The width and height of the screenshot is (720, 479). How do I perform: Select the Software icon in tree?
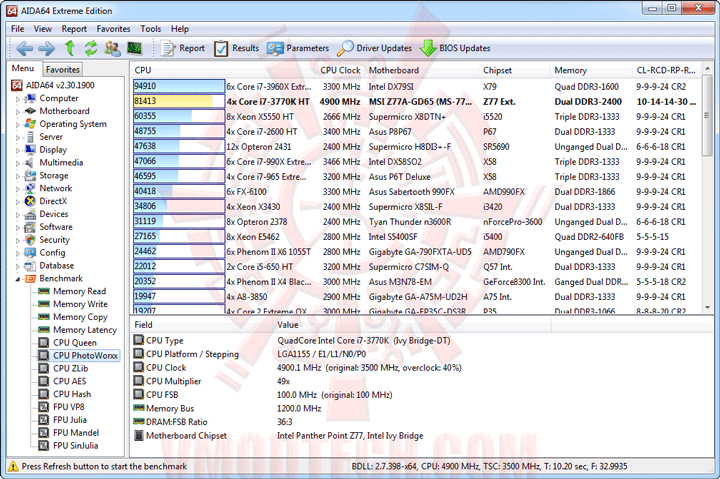pyautogui.click(x=30, y=227)
